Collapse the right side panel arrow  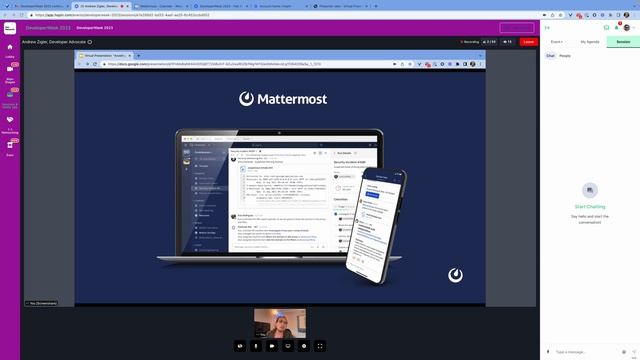coord(547,28)
